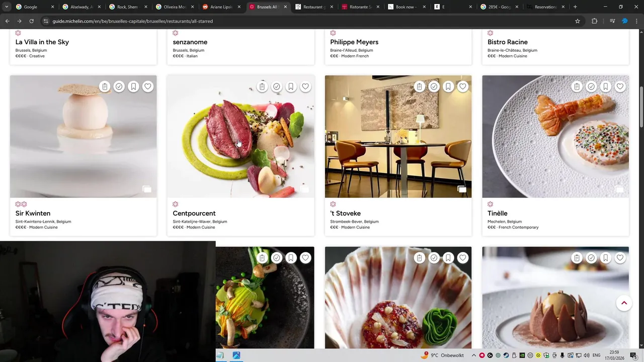Open notes icon on the scallop shell card
This screenshot has width=644, height=362.
(x=420, y=258)
